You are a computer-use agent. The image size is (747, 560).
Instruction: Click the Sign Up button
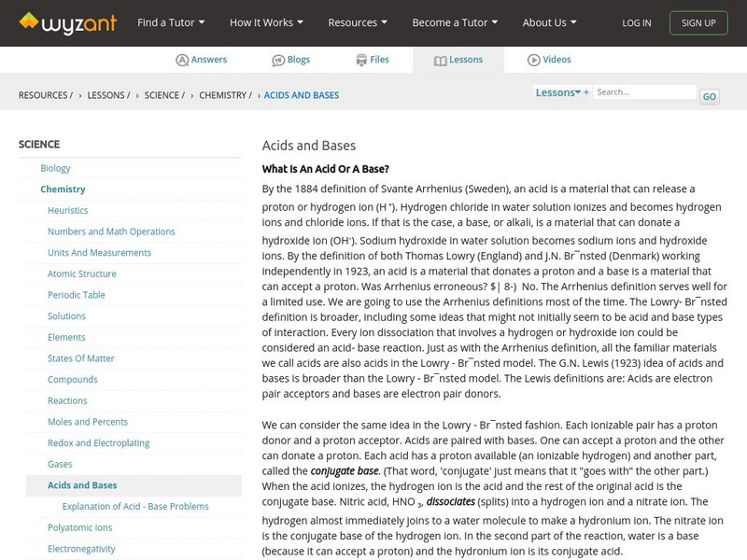point(698,22)
